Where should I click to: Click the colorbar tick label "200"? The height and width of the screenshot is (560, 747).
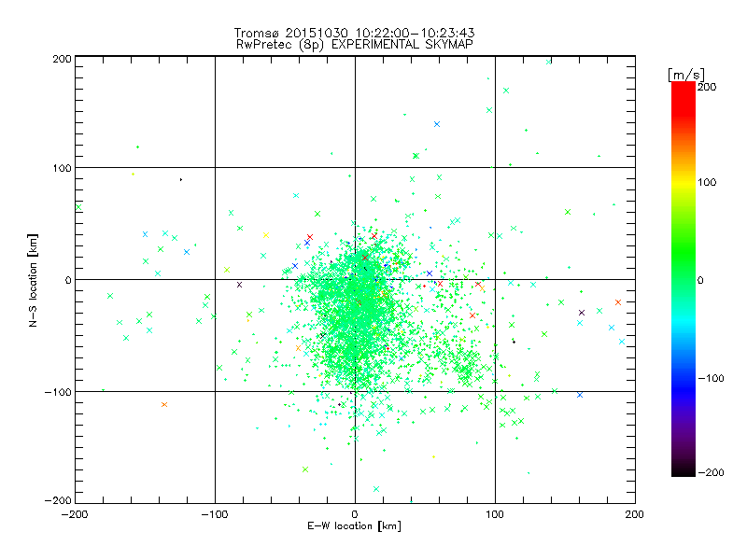(707, 87)
